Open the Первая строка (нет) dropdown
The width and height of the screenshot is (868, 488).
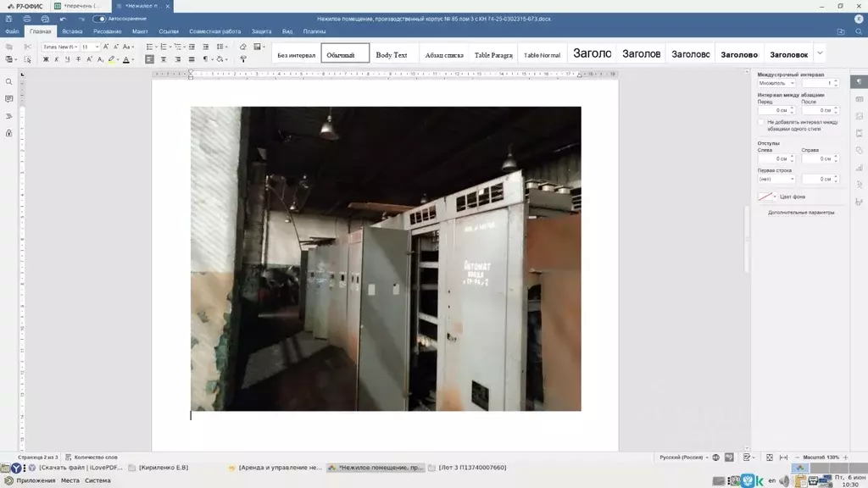click(776, 179)
